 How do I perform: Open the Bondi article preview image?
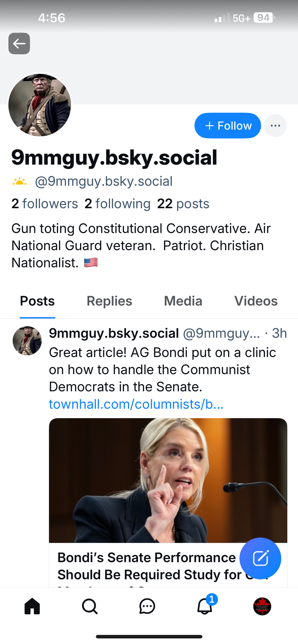(x=168, y=480)
